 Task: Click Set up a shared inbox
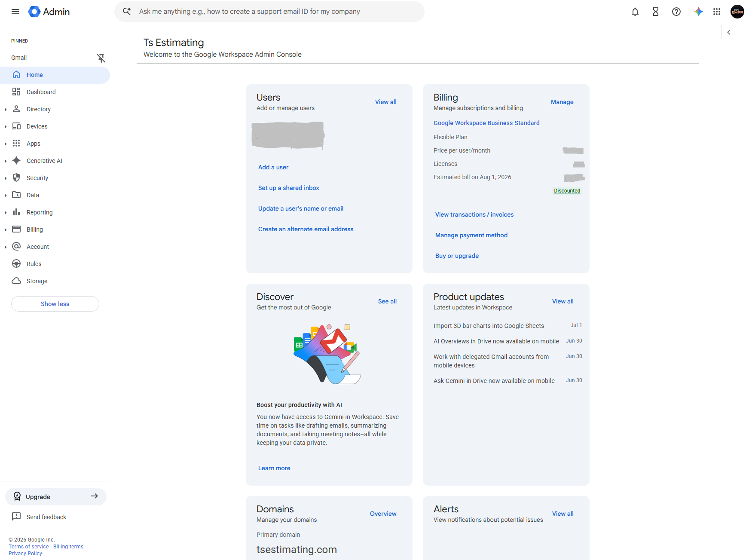click(289, 188)
